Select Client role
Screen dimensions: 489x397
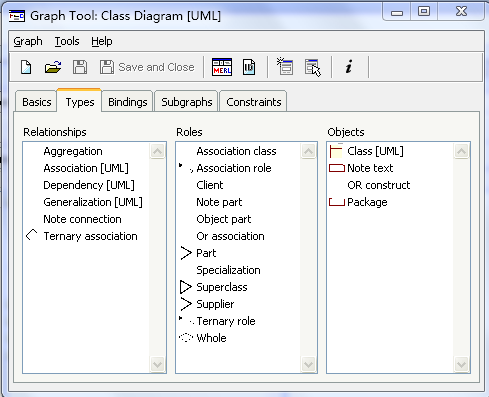click(210, 185)
